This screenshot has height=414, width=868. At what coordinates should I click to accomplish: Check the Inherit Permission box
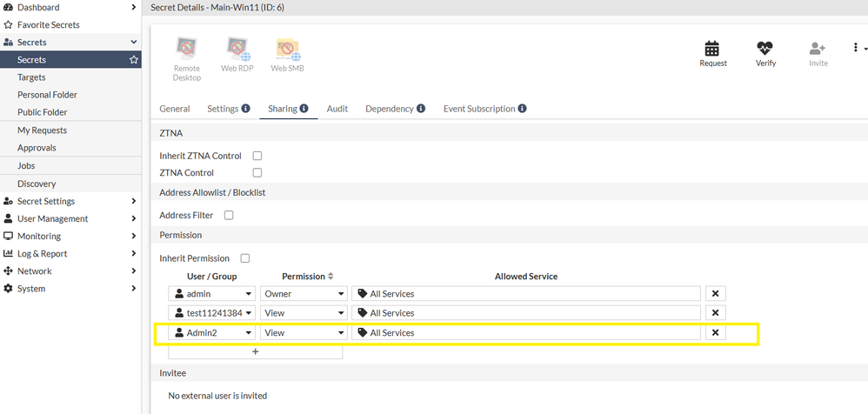click(244, 258)
